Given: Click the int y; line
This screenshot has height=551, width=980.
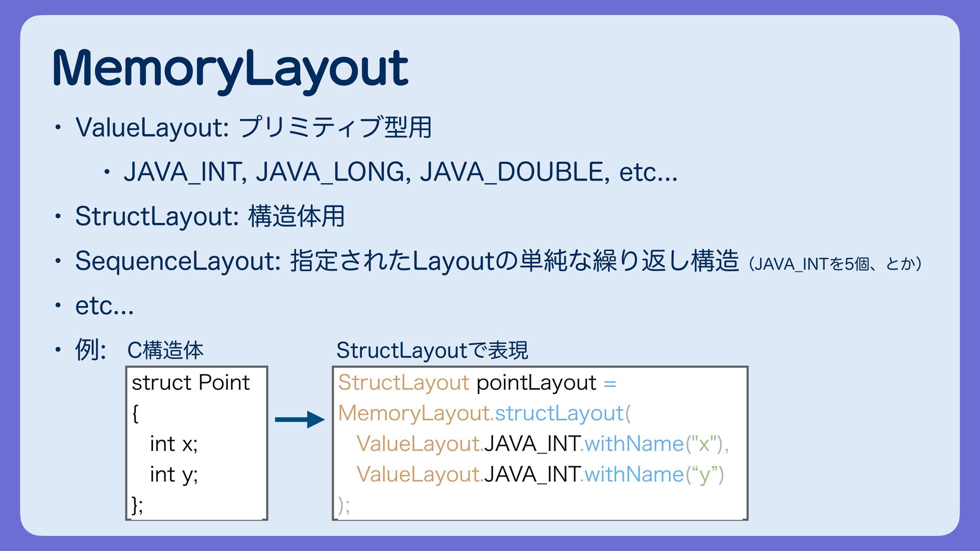Looking at the screenshot, I should 174,474.
